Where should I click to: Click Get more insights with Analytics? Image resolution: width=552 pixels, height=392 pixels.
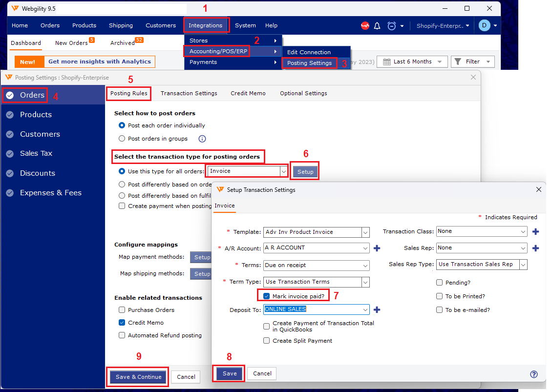[100, 62]
